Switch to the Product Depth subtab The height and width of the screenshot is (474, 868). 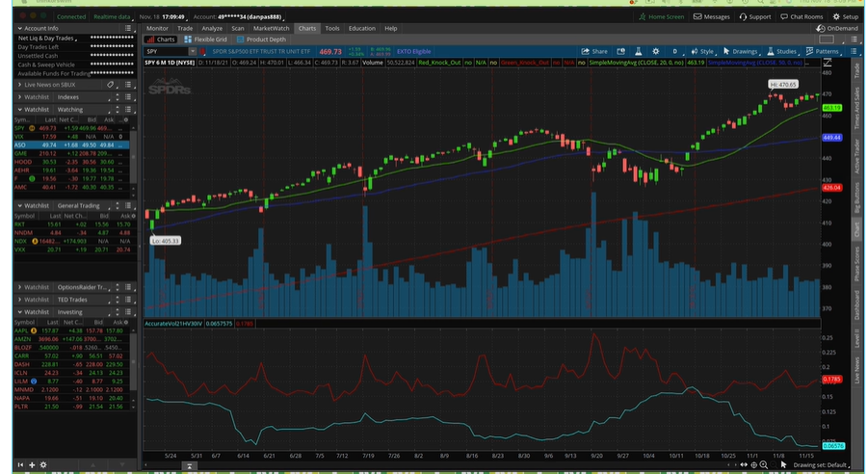point(261,39)
